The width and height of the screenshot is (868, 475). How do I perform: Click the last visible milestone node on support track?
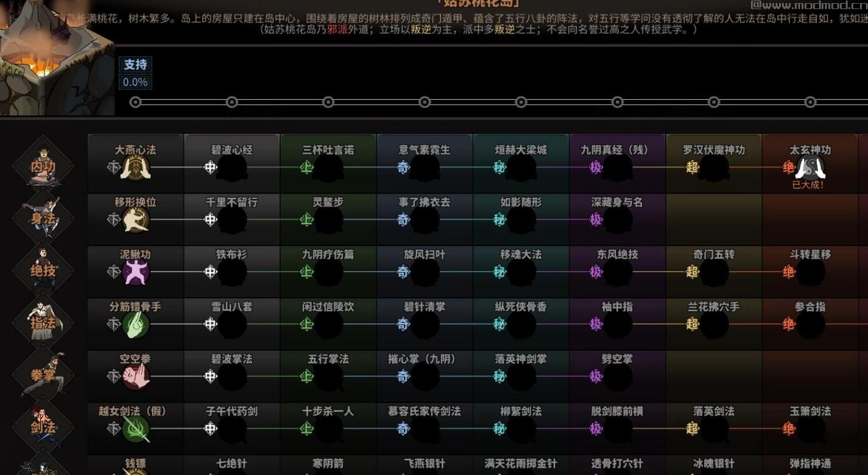click(810, 102)
